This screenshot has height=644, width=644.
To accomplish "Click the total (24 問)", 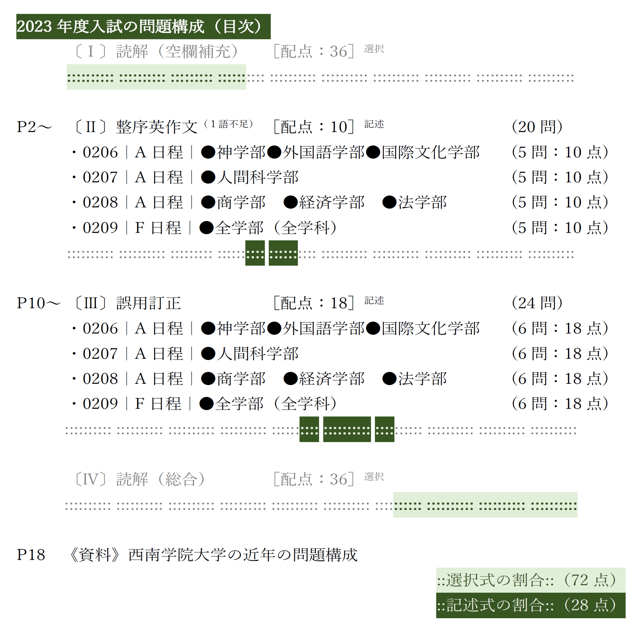I will tap(537, 303).
